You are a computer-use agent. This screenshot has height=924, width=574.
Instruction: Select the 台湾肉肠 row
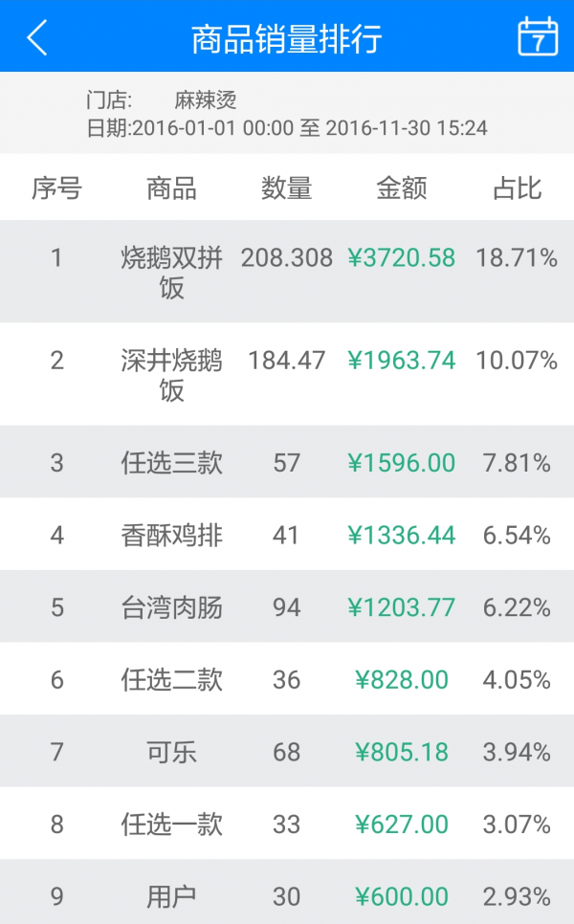172,607
